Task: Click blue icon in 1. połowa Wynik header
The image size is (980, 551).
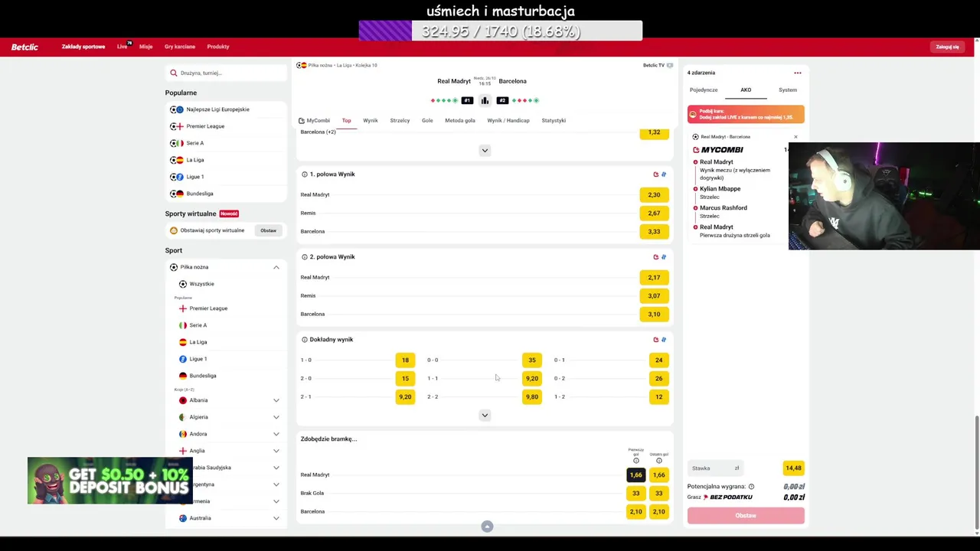Action: 664,174
